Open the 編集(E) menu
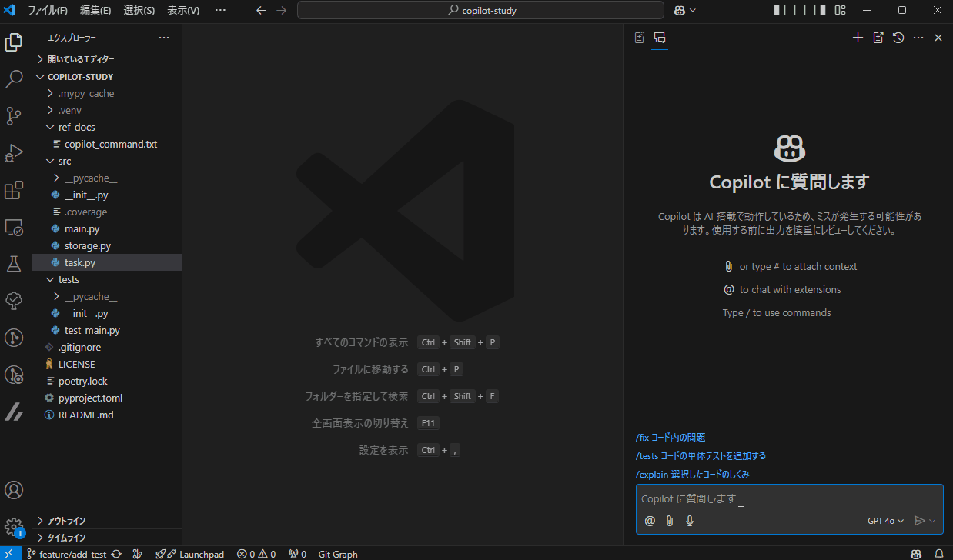Screen dimensions: 953x560 pos(95,11)
